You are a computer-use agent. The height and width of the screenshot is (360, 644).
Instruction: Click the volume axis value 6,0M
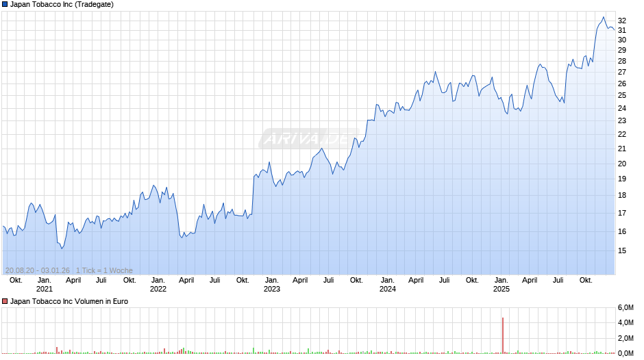pyautogui.click(x=626, y=308)
